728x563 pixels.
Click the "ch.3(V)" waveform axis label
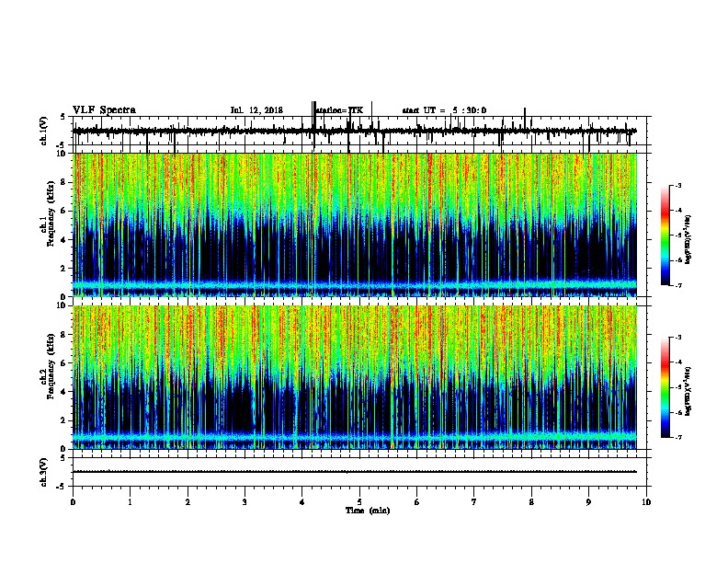[x=44, y=472]
